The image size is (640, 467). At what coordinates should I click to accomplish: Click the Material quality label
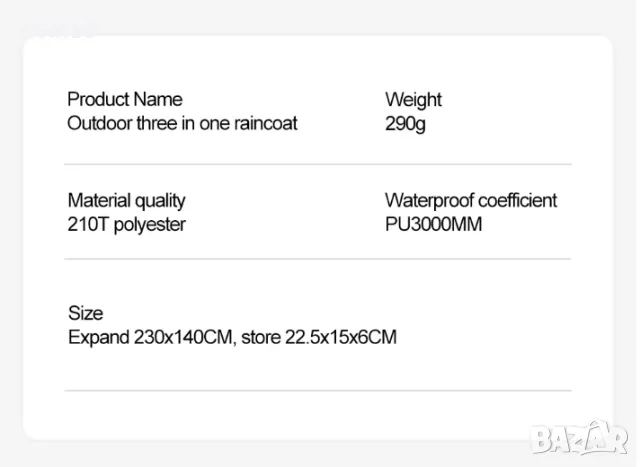(126, 200)
